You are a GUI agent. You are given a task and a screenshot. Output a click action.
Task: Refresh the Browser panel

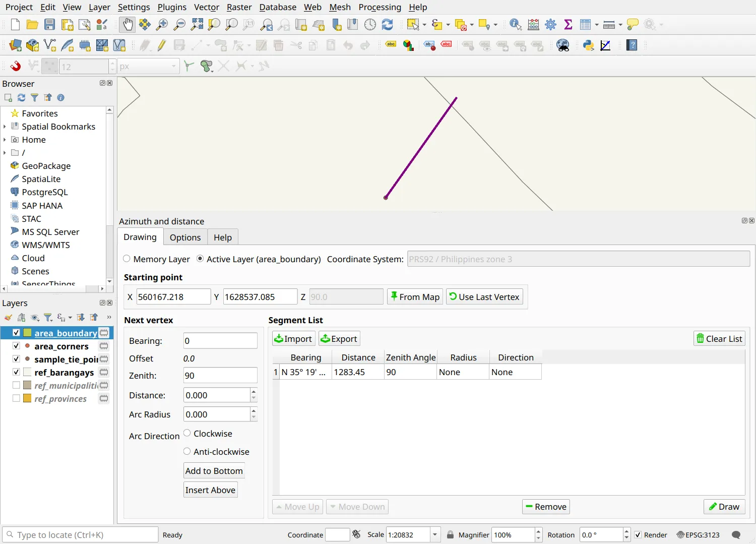[x=21, y=97]
